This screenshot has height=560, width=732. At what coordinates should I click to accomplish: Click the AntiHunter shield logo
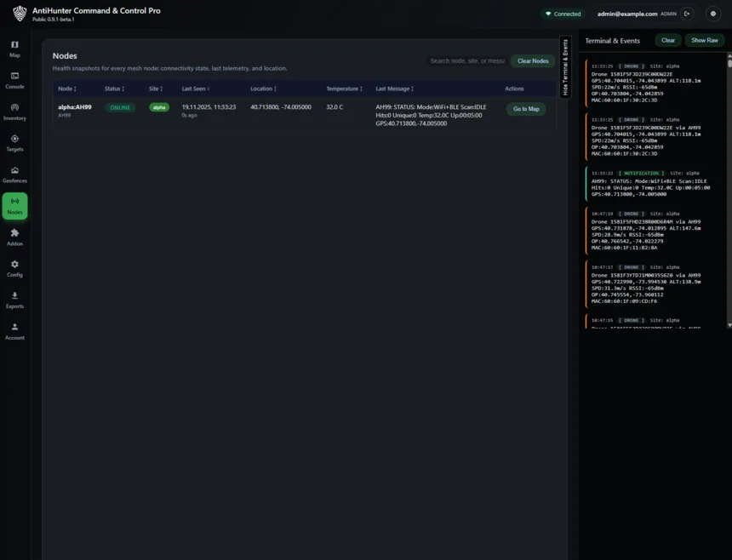20,14
